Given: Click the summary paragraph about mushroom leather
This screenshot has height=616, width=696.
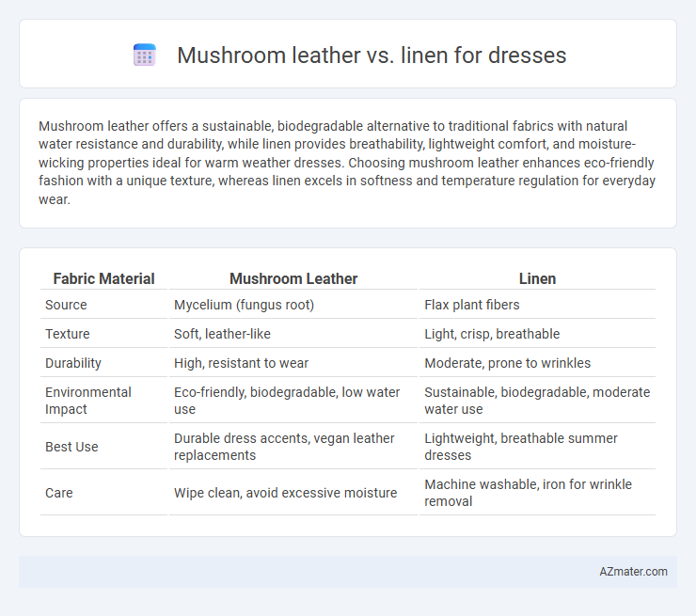Looking at the screenshot, I should click(x=347, y=163).
